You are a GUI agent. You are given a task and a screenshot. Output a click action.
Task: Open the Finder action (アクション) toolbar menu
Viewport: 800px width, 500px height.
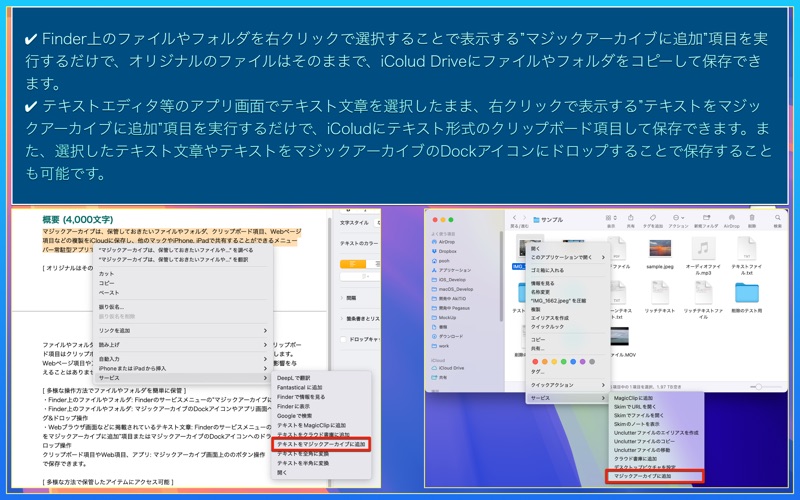click(678, 218)
